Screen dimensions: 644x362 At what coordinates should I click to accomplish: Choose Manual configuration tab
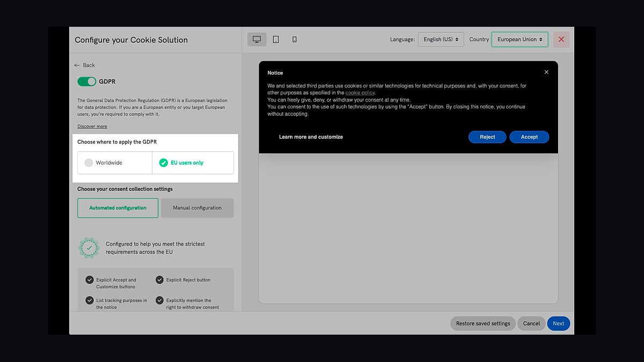tap(197, 208)
